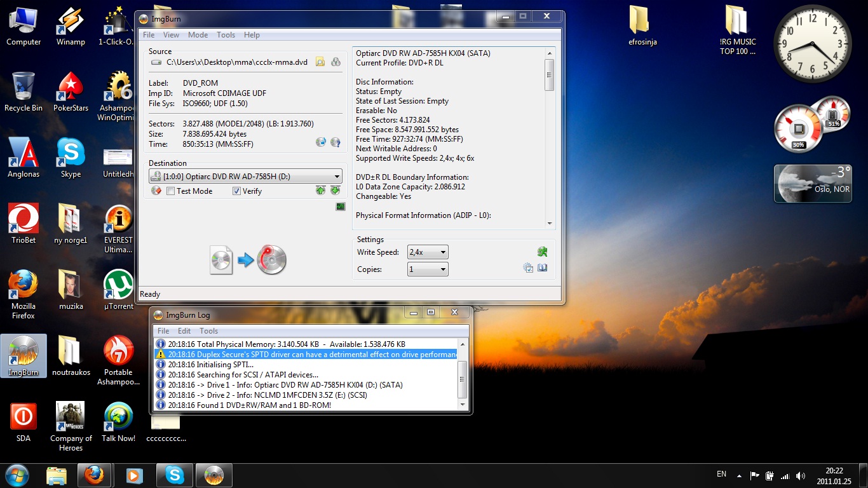Viewport: 868px width, 488px height.
Task: Click the green load tray down arrow icon
Action: click(x=335, y=191)
